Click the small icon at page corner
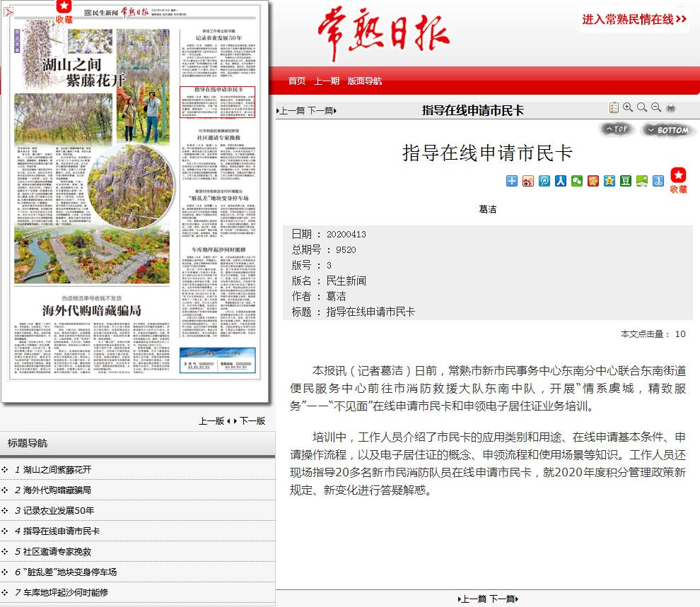This screenshot has width=700, height=607. click(x=8, y=11)
